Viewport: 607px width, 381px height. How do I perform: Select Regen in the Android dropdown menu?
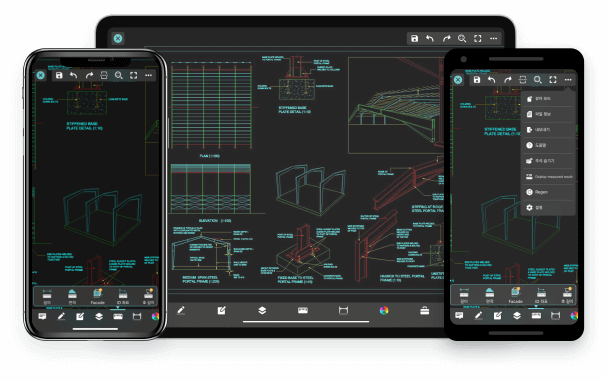click(548, 192)
